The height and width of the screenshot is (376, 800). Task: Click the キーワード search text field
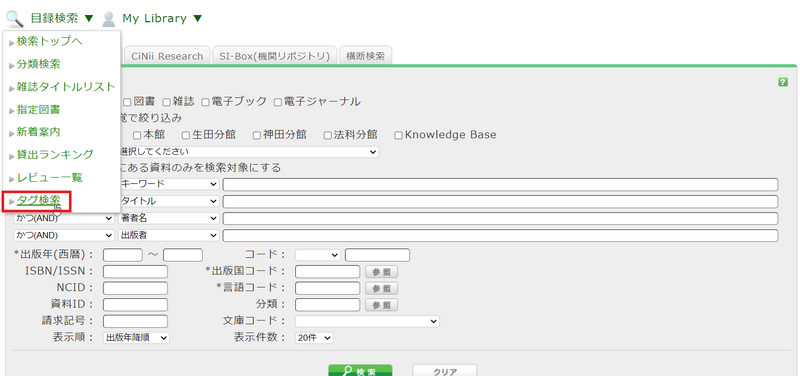tap(501, 184)
